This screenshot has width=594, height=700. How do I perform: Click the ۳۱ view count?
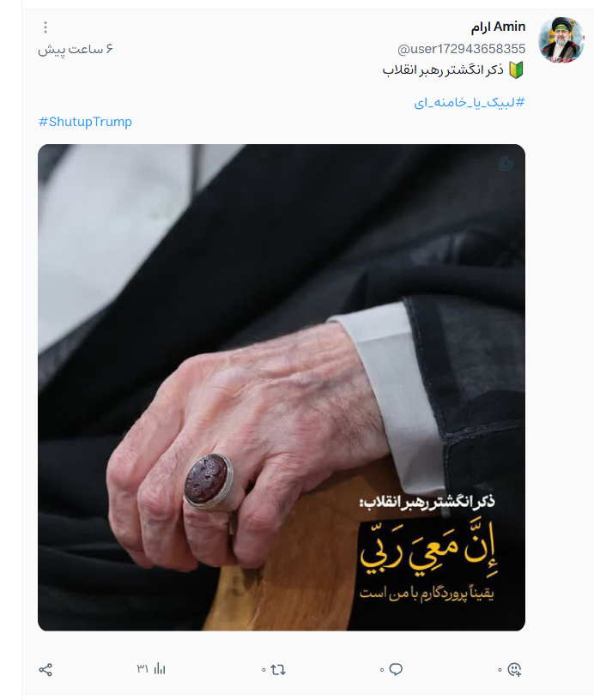(x=142, y=669)
